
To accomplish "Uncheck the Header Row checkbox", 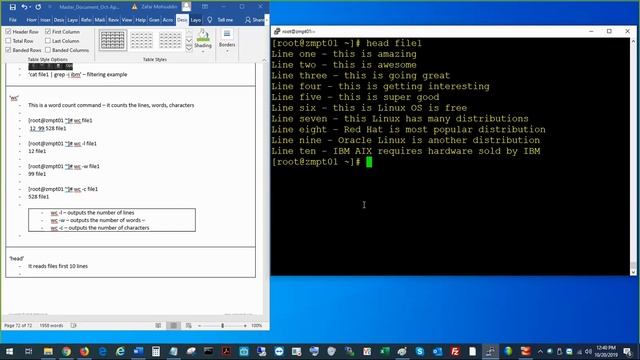I will [9, 31].
